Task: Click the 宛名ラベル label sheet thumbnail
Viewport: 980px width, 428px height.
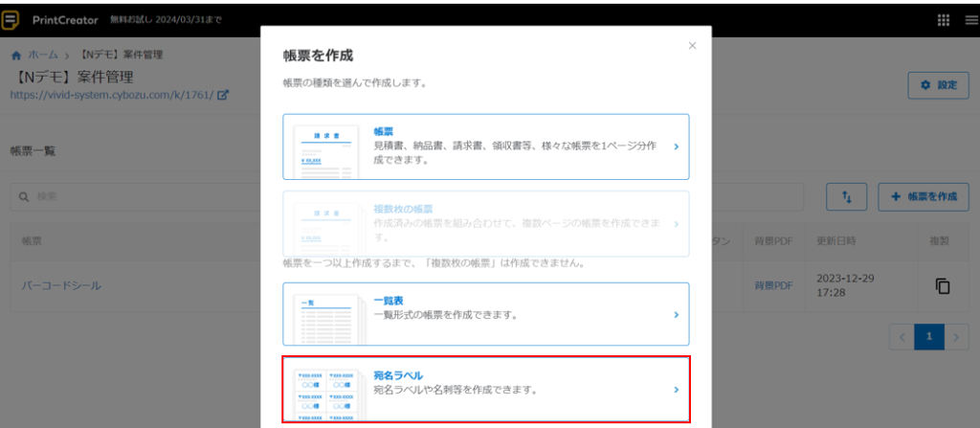Action: click(329, 394)
